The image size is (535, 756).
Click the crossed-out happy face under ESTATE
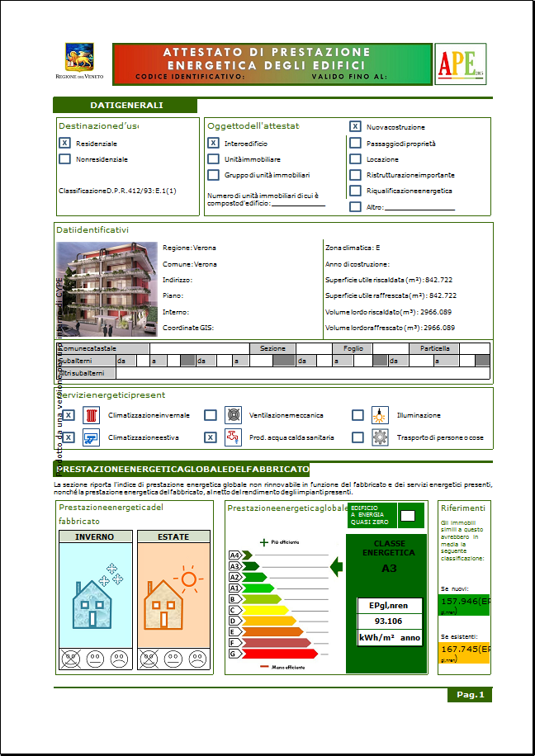pyautogui.click(x=149, y=659)
